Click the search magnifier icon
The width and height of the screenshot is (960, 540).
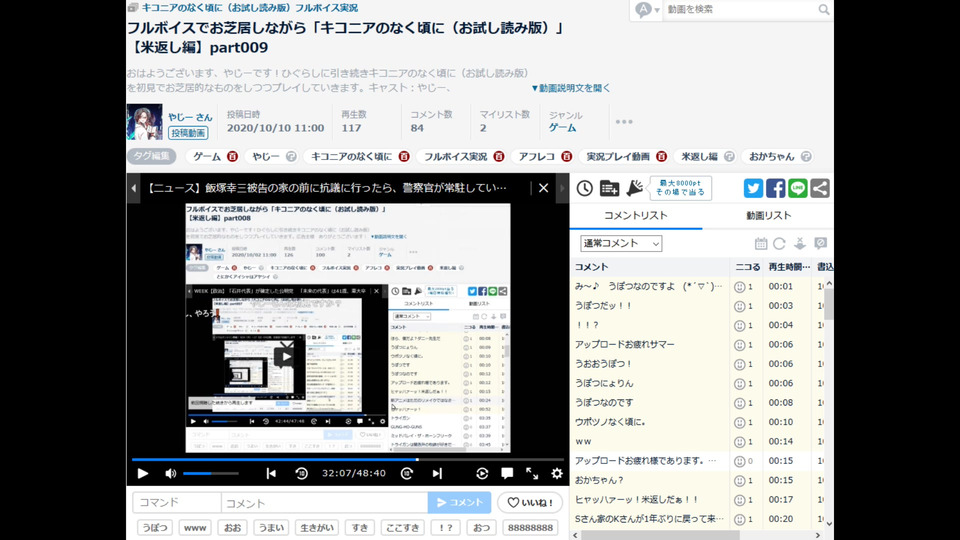[823, 9]
